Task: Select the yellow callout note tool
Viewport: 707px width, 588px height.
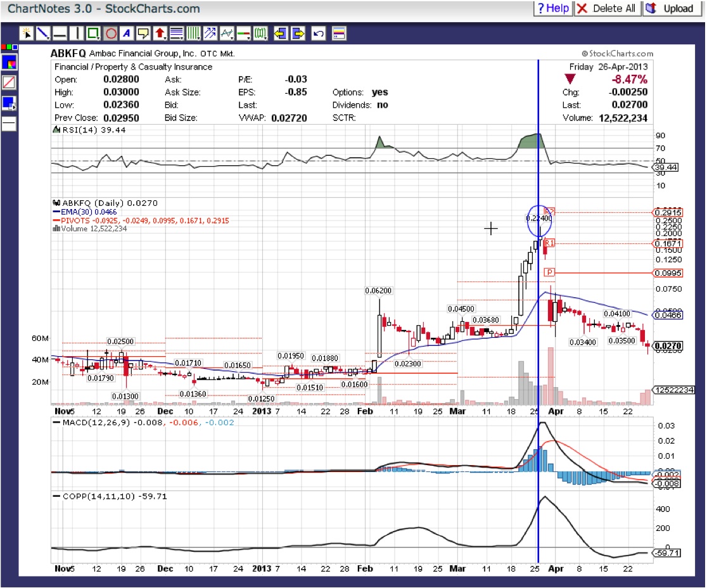Action: coord(143,34)
